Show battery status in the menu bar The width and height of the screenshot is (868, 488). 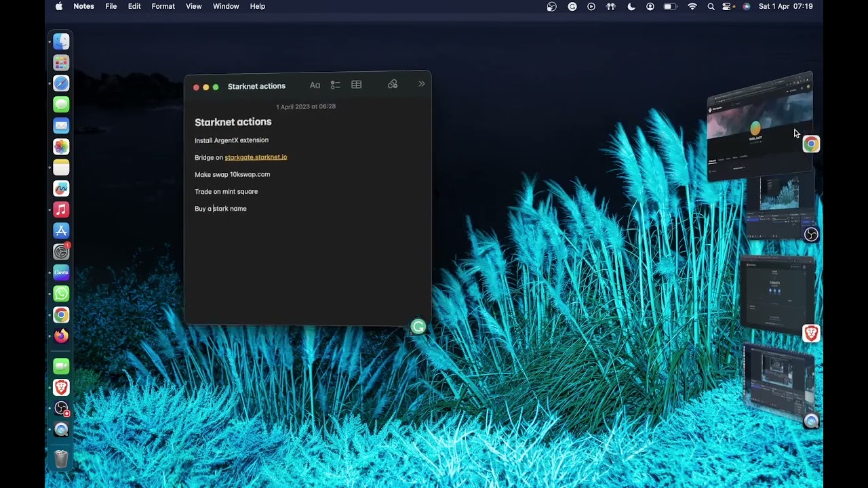coord(671,6)
